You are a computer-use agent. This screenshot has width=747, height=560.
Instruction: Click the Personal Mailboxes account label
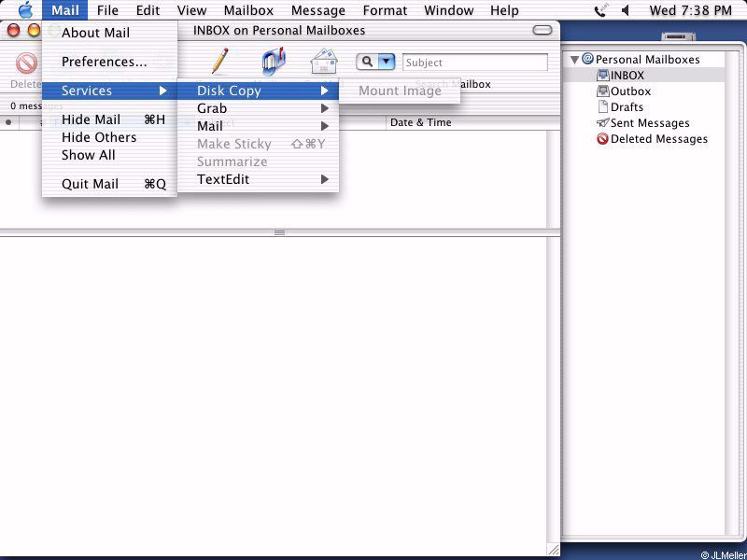[x=647, y=60]
